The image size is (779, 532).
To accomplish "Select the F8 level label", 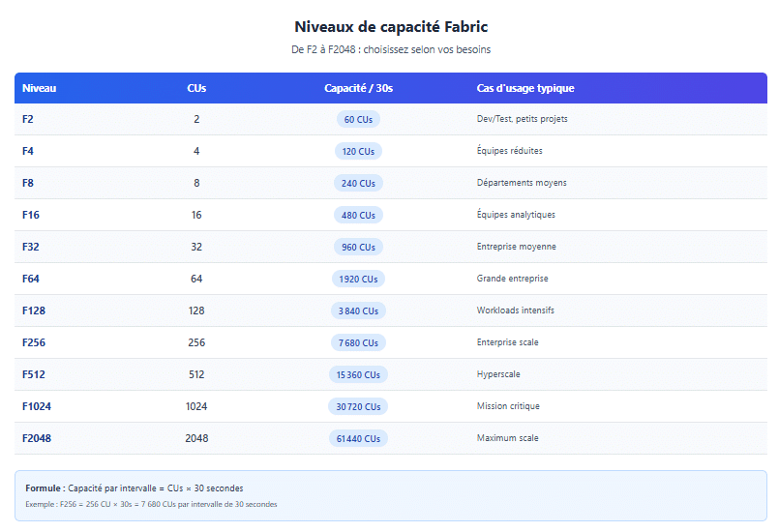I will (28, 183).
